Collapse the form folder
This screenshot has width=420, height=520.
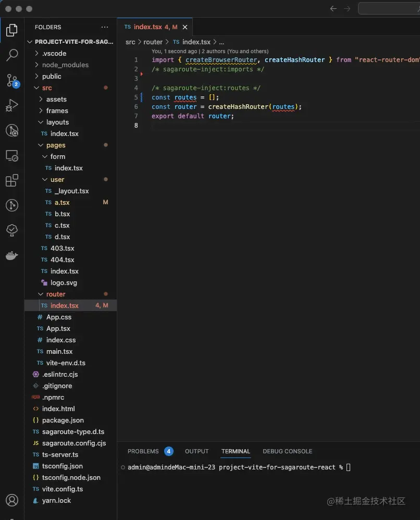(71, 156)
